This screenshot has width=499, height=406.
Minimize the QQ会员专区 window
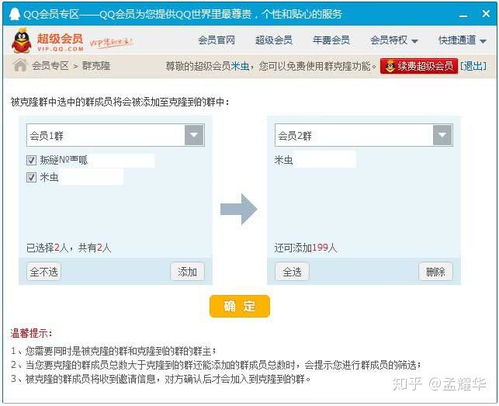[x=463, y=15]
